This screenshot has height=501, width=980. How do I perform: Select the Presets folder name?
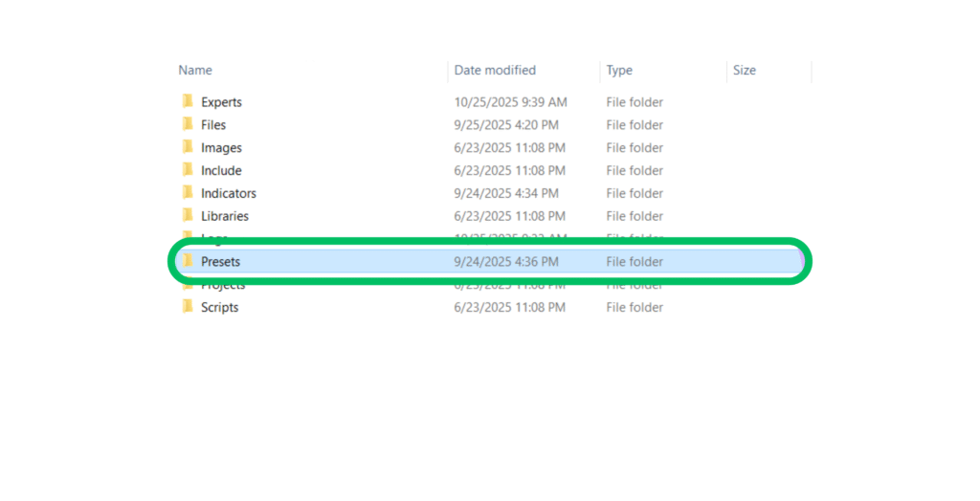tap(220, 261)
